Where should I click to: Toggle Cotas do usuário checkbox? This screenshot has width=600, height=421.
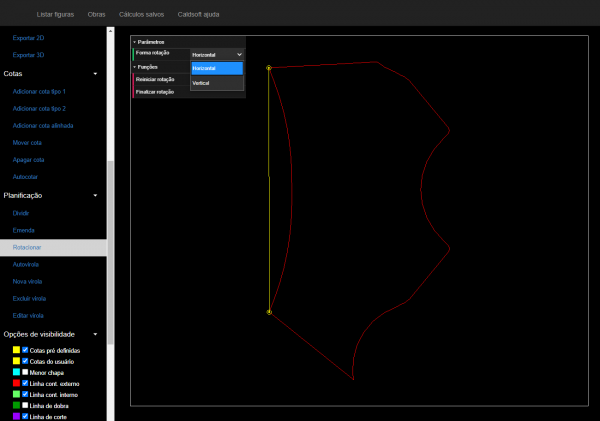26,361
